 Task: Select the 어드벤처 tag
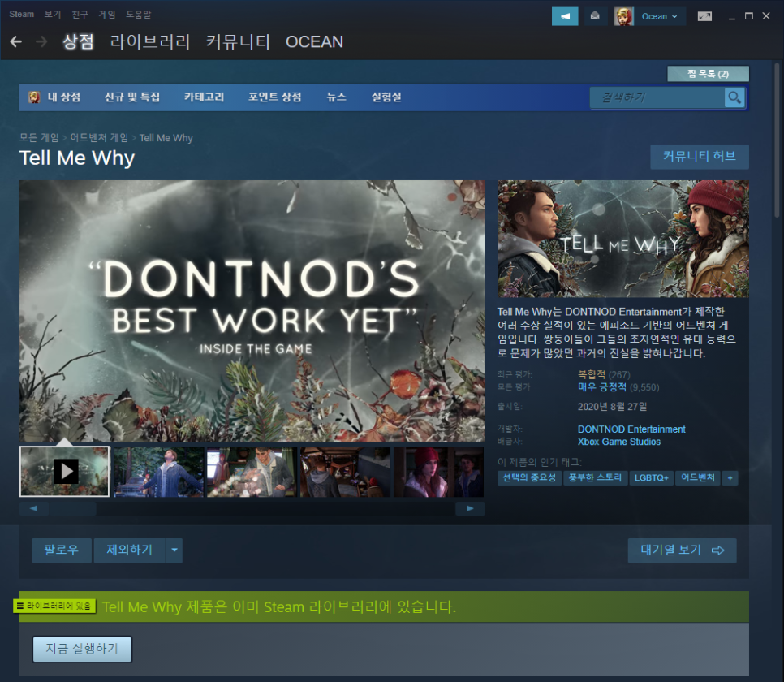(698, 478)
